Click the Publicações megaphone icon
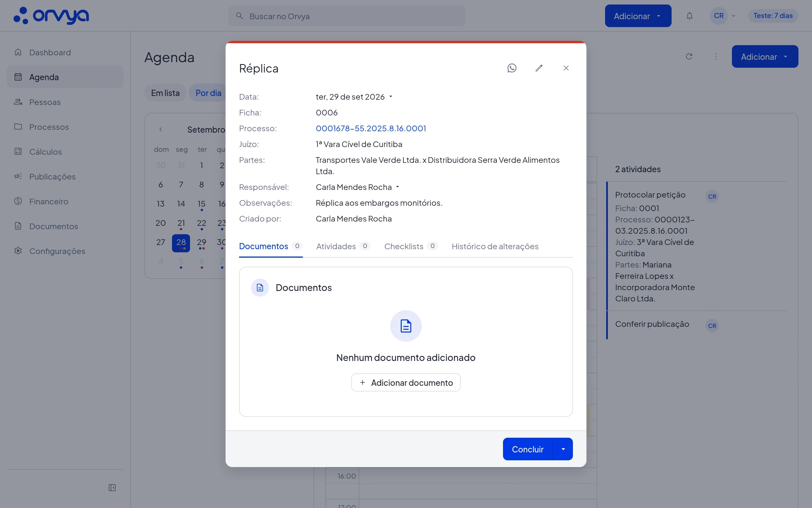The width and height of the screenshot is (812, 508). coord(18,176)
